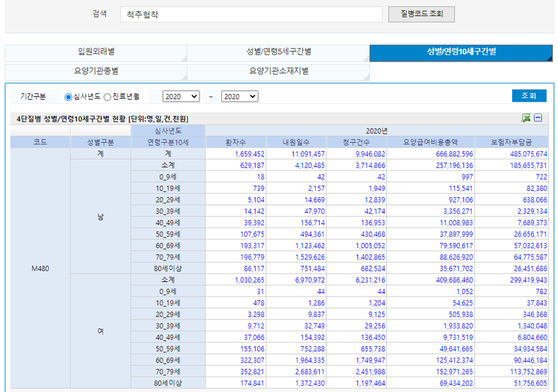
Task: Click the 남 gender cell
Action: [x=100, y=217]
